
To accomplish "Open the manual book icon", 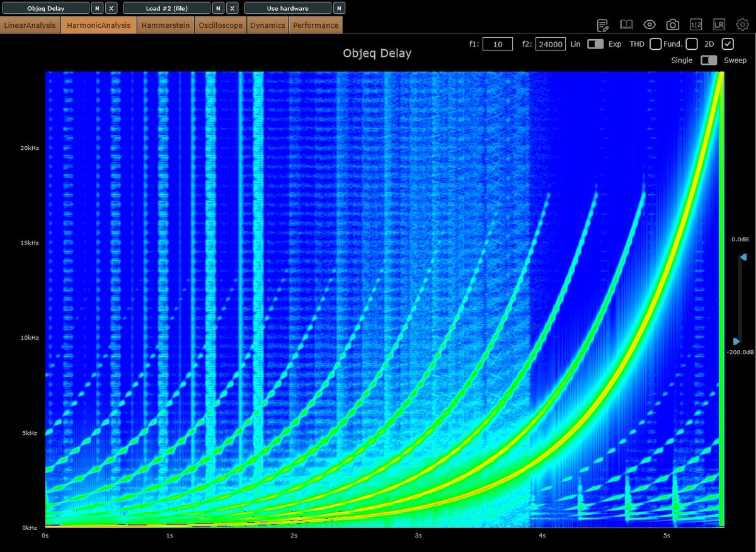I will [626, 25].
